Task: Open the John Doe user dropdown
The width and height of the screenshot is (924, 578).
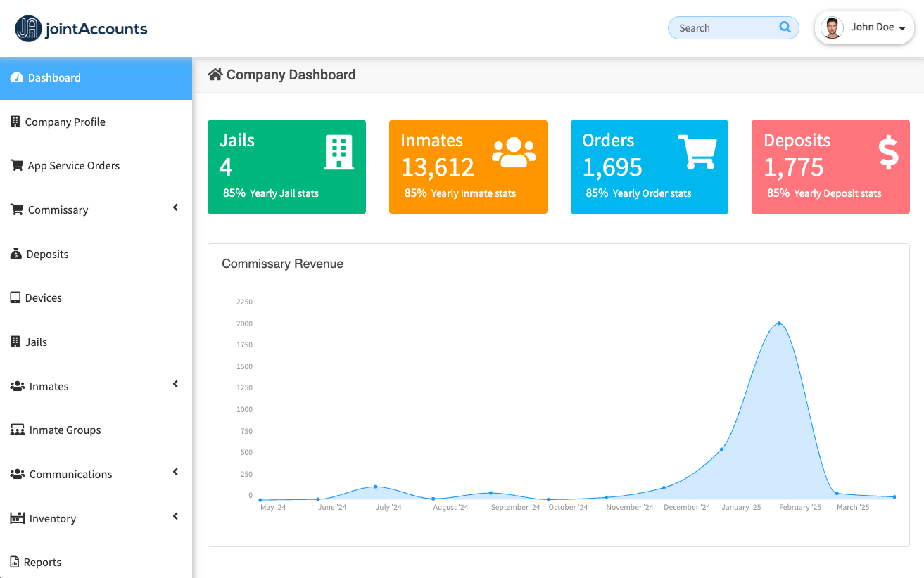Action: point(901,28)
